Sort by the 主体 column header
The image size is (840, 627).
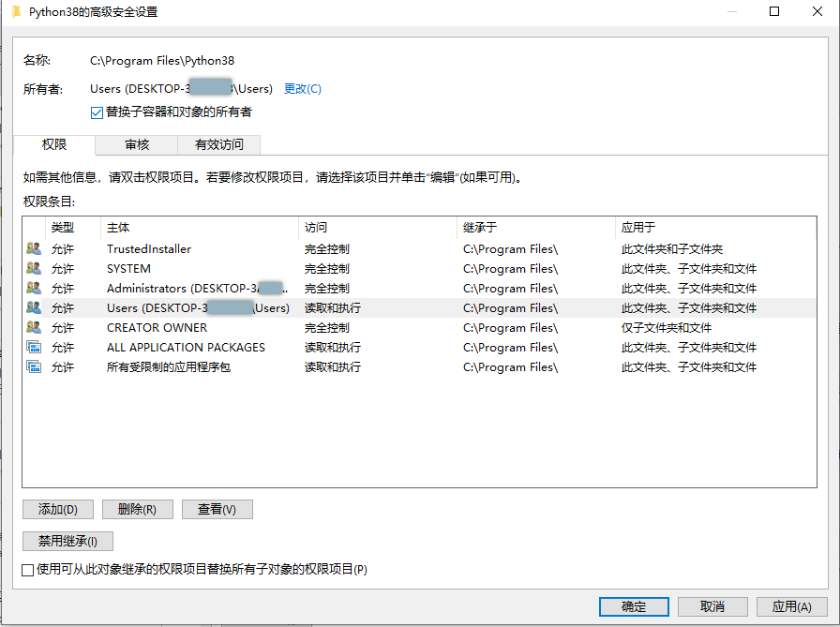(200, 228)
